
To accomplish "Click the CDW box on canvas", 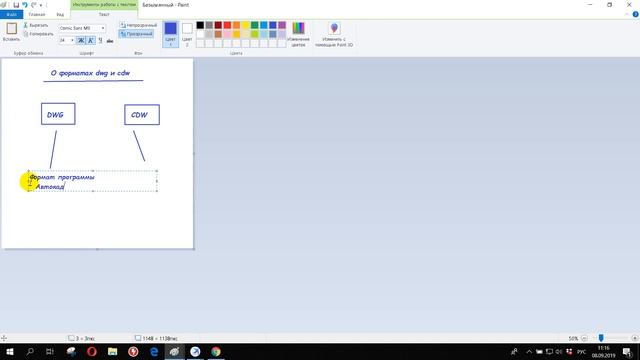I will [x=142, y=115].
